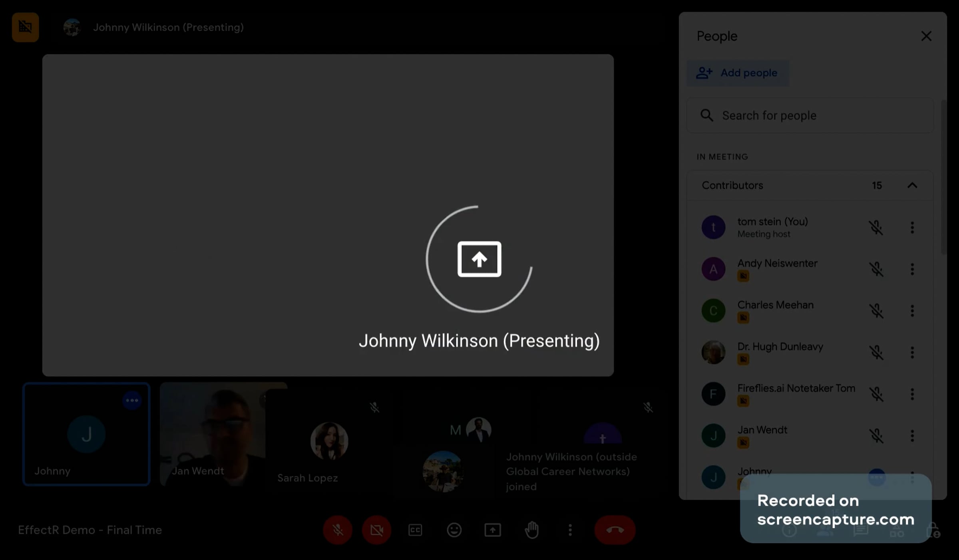Raise hand using the hand icon
Screen dimensions: 959x560
[531, 530]
